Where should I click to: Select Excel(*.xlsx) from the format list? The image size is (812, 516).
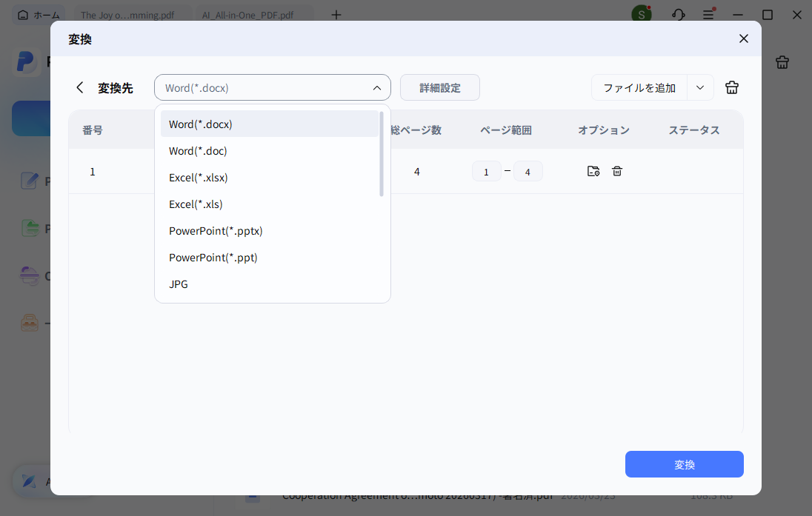(198, 178)
